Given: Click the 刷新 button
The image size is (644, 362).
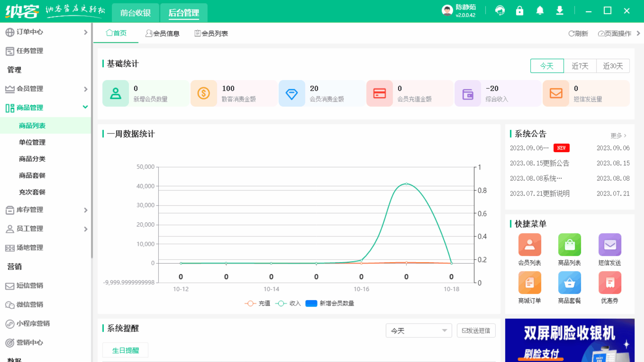Looking at the screenshot, I should coord(578,33).
